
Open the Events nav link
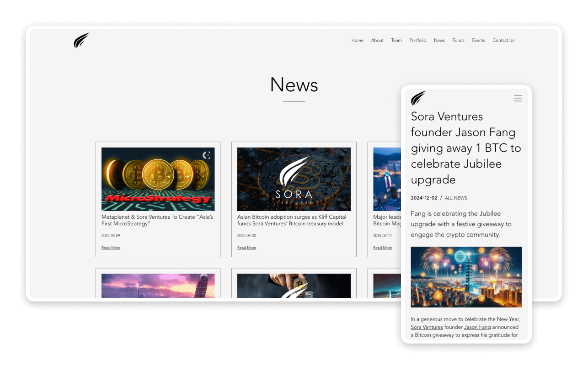(x=478, y=41)
